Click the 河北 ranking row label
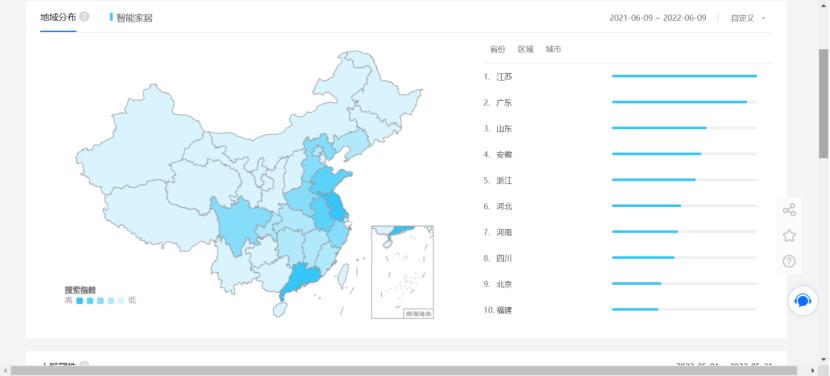 click(504, 207)
